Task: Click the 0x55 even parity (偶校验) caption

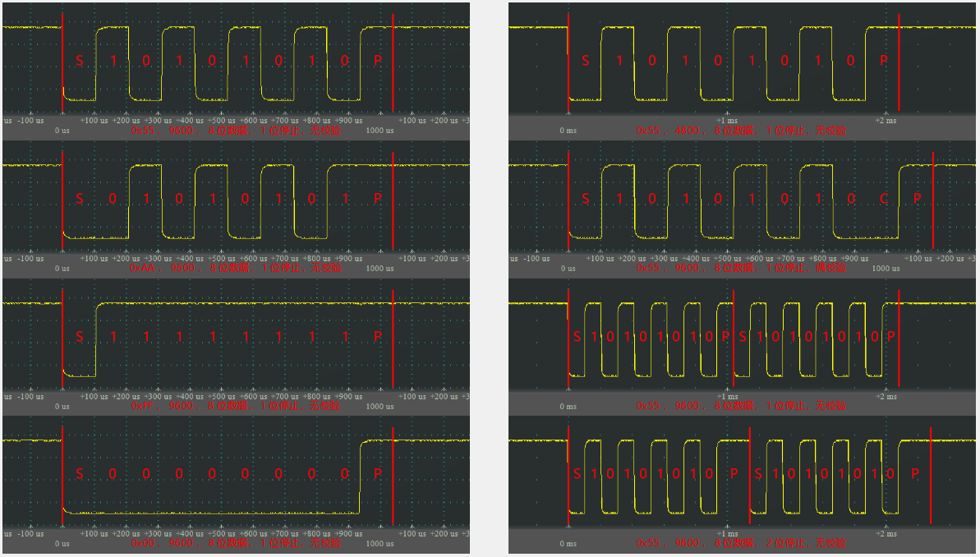Action: [x=741, y=268]
